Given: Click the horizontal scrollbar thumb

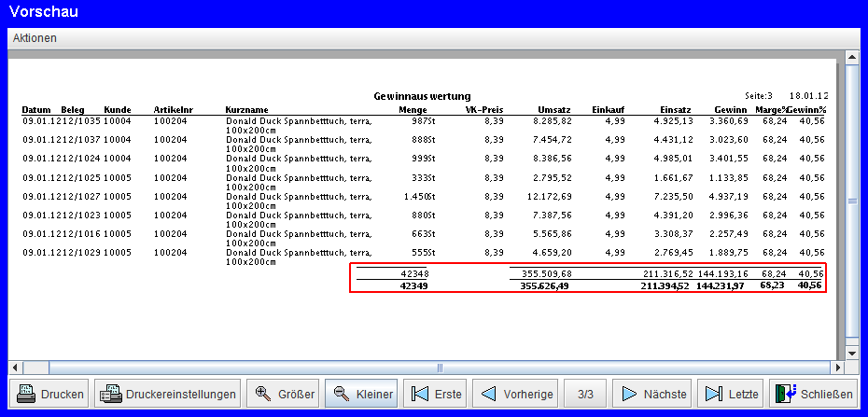Looking at the screenshot, I should (x=439, y=367).
